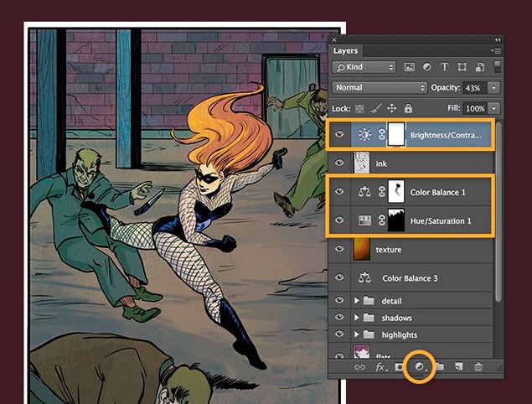Hide the ink layer

(x=339, y=163)
